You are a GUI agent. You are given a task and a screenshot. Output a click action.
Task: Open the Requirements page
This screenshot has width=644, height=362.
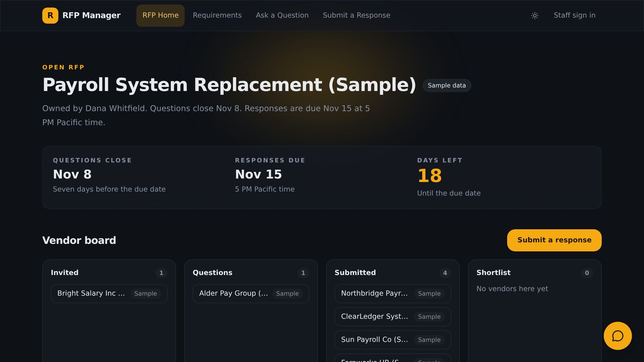(x=217, y=15)
